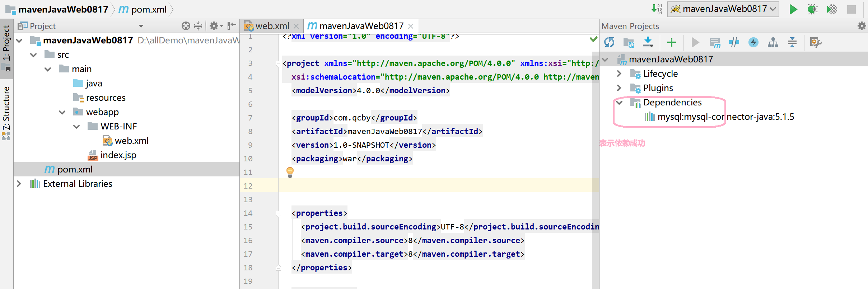The image size is (868, 289).
Task: Execute Maven goal icon
Action: (x=715, y=42)
